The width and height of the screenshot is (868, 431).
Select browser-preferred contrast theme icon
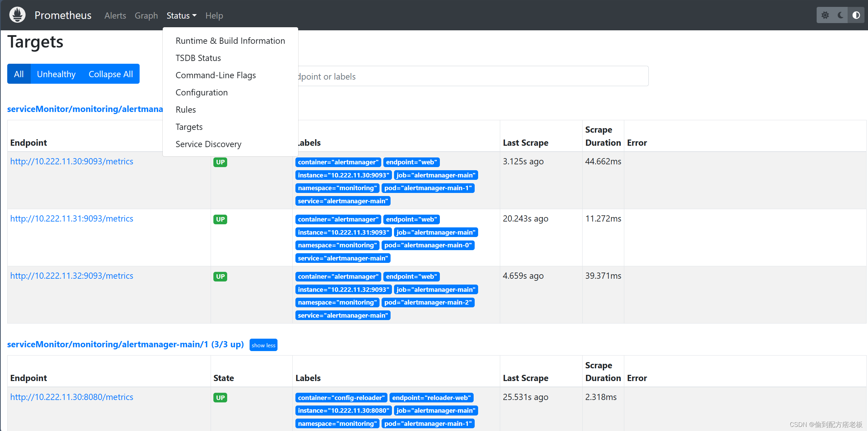pos(856,15)
